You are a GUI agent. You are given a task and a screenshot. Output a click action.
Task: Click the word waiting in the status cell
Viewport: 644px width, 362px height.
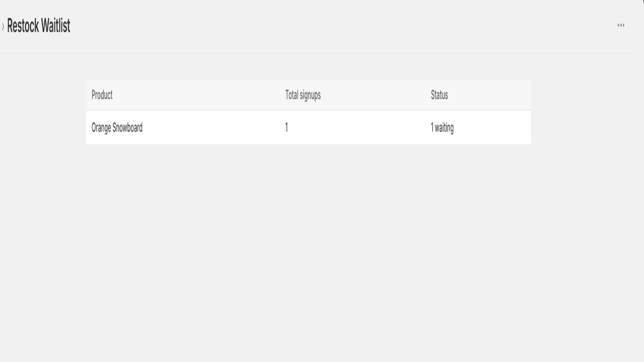tap(444, 128)
